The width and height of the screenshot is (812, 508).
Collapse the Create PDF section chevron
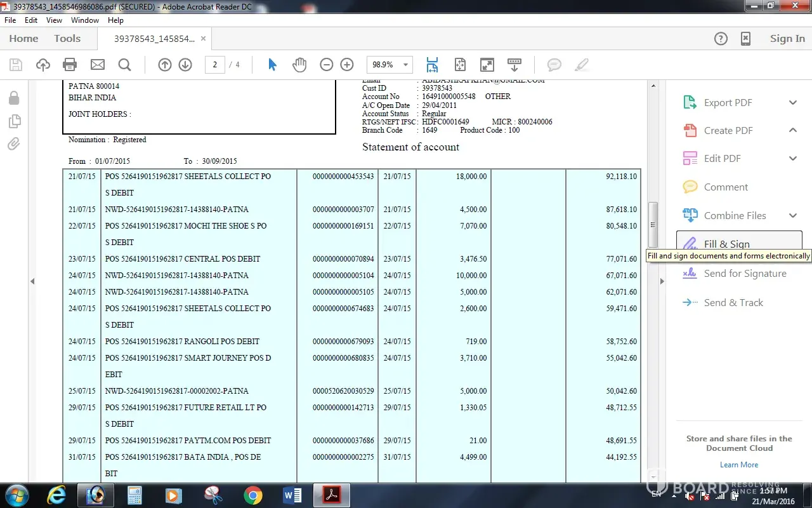(793, 130)
